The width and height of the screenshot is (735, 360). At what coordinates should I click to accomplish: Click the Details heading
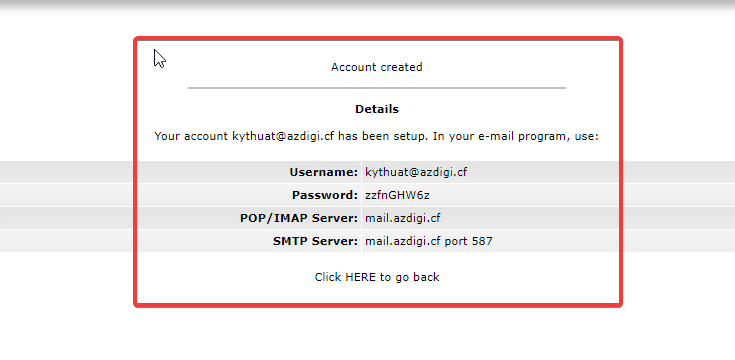click(x=377, y=109)
